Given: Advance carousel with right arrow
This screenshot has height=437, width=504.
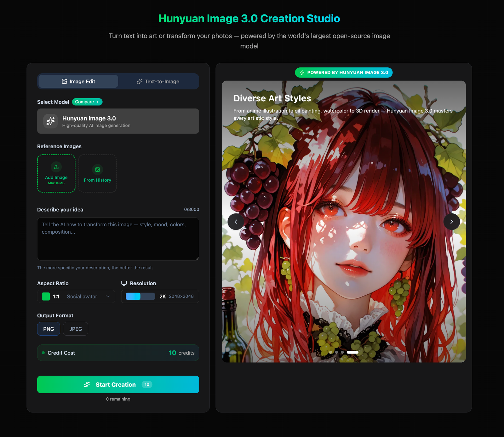Looking at the screenshot, I should 451,222.
